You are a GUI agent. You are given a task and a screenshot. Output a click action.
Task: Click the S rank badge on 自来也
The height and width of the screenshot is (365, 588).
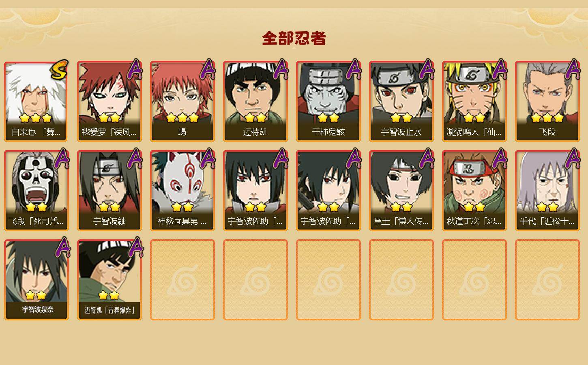point(59,71)
